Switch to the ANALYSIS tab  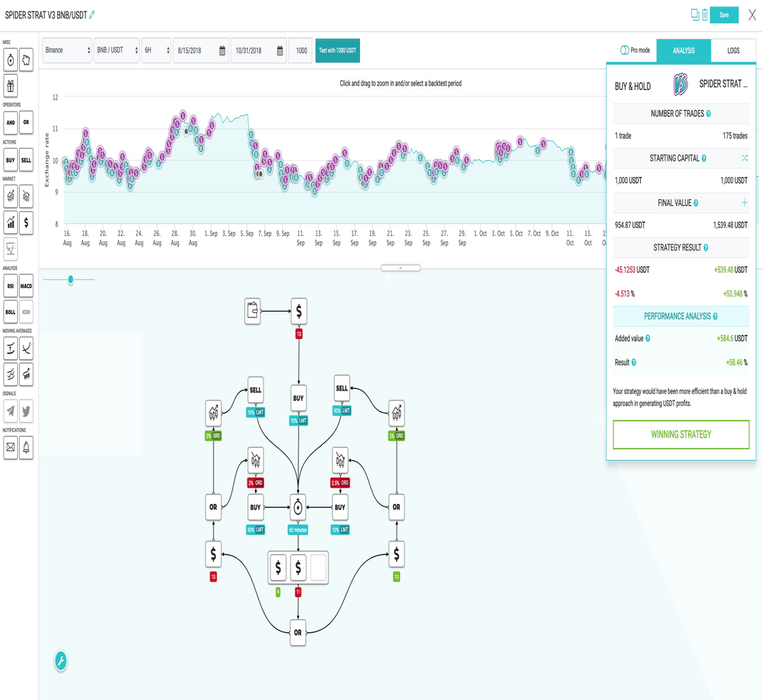[x=683, y=50]
